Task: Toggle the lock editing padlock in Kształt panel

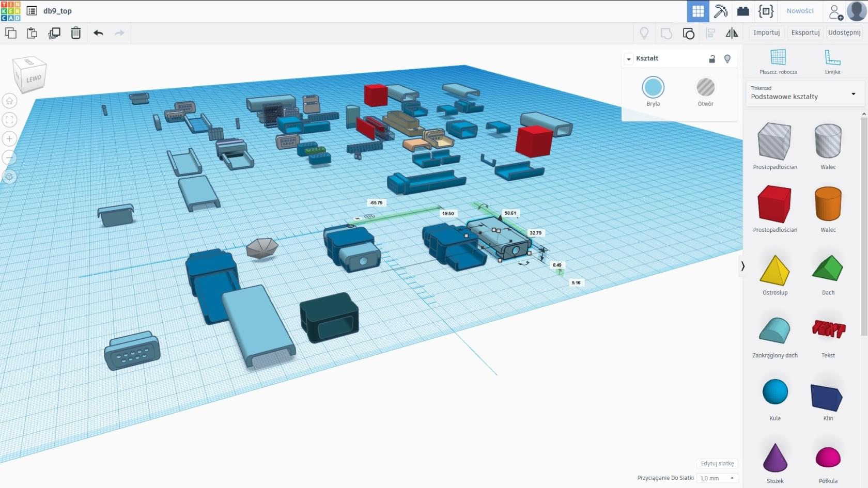Action: pos(712,59)
